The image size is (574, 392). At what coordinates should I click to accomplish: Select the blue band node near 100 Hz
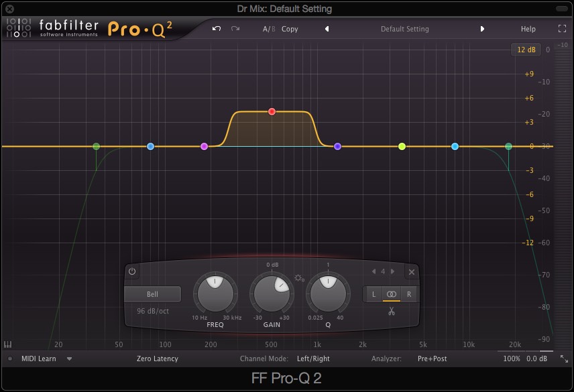[x=150, y=147]
